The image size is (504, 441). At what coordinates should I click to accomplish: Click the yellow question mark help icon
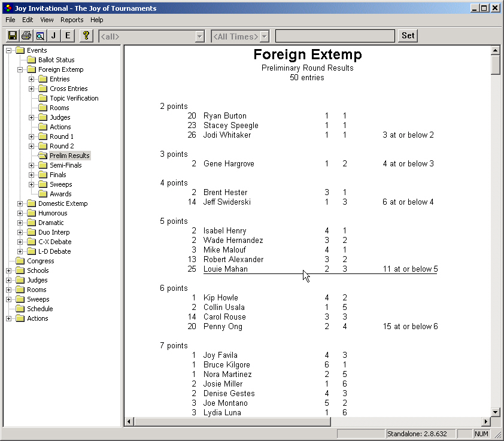pyautogui.click(x=86, y=36)
